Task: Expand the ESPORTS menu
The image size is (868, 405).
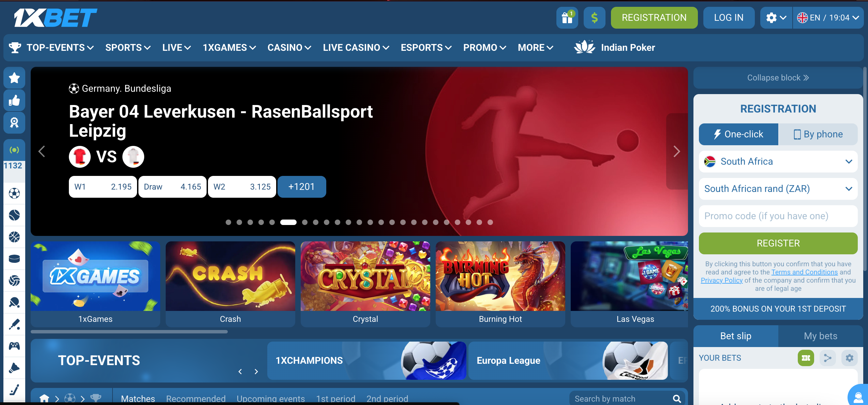Action: (426, 48)
